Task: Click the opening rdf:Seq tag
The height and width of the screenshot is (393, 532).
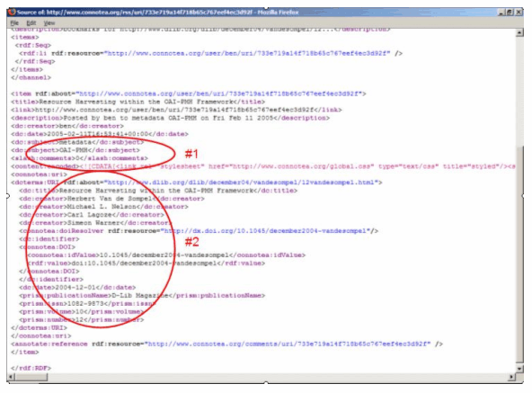Action: click(33, 45)
